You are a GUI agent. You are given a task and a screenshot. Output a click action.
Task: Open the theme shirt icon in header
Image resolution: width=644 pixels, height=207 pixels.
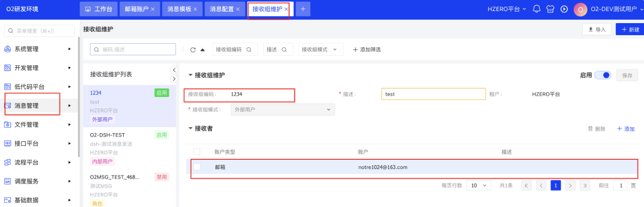point(550,9)
